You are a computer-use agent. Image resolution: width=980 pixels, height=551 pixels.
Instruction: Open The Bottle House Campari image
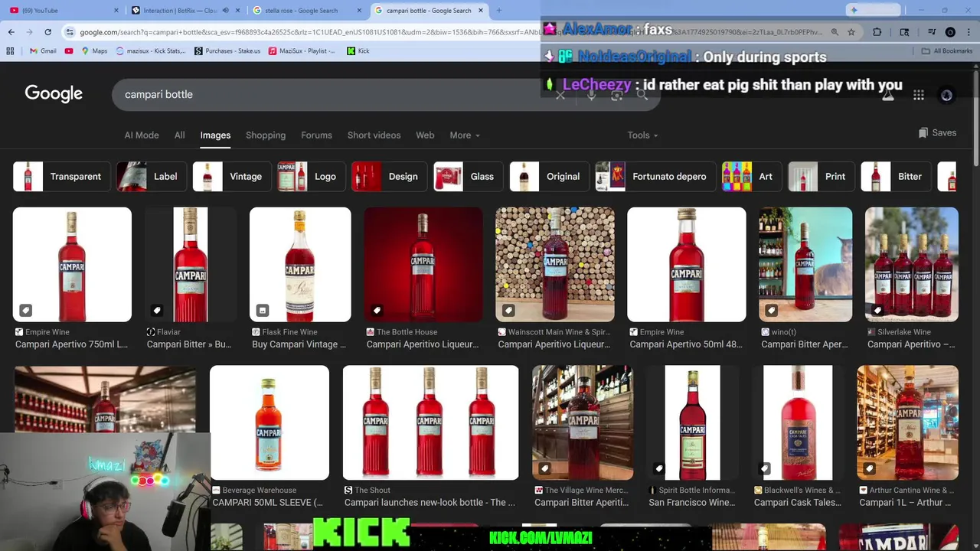(423, 264)
